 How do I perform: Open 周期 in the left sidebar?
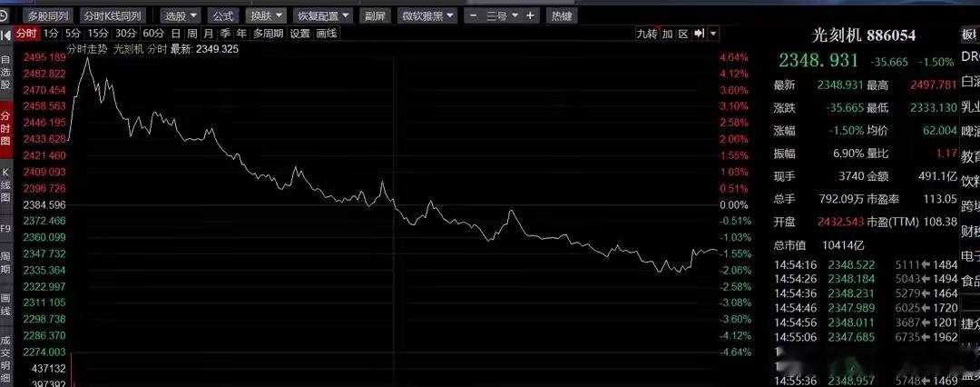[5, 265]
